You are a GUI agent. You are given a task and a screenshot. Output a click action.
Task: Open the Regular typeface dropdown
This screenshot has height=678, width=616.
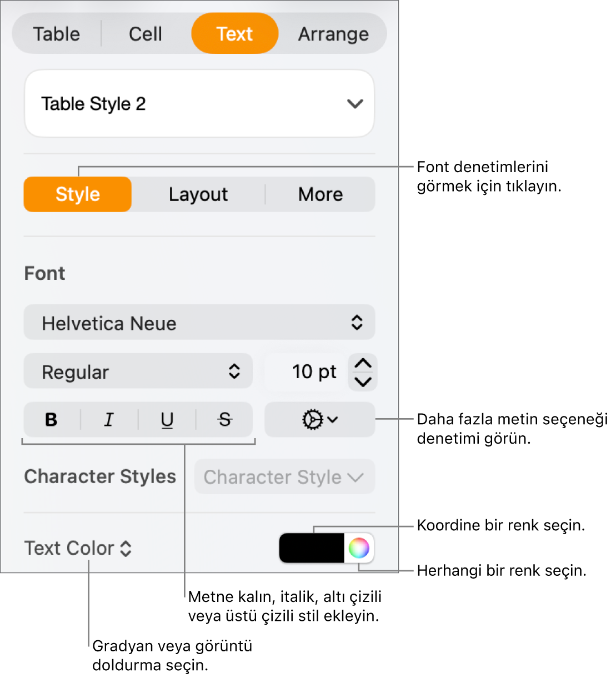pos(138,371)
